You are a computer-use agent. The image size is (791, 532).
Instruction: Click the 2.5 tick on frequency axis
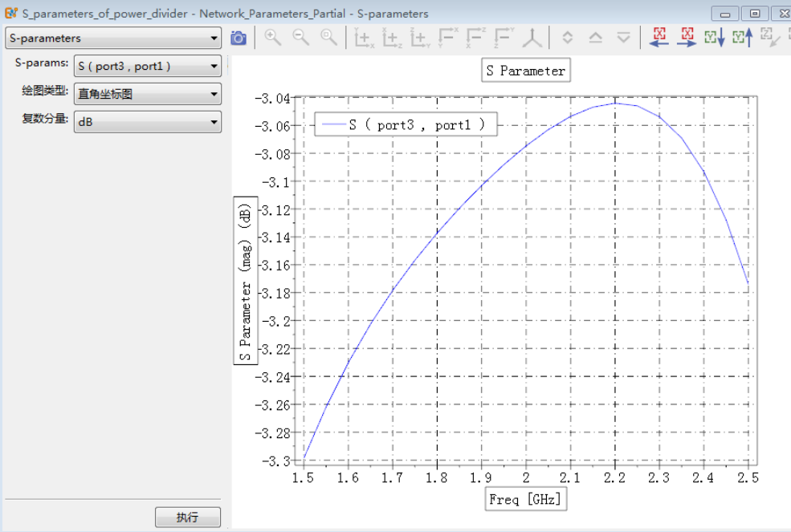(748, 477)
